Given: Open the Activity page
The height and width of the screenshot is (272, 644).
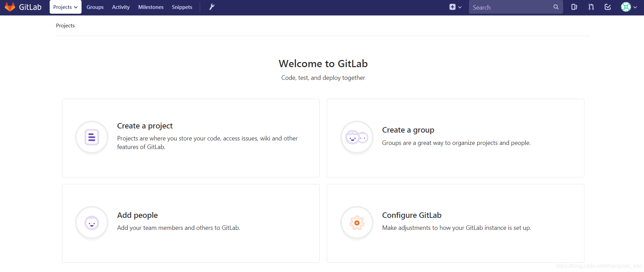Looking at the screenshot, I should 121,7.
